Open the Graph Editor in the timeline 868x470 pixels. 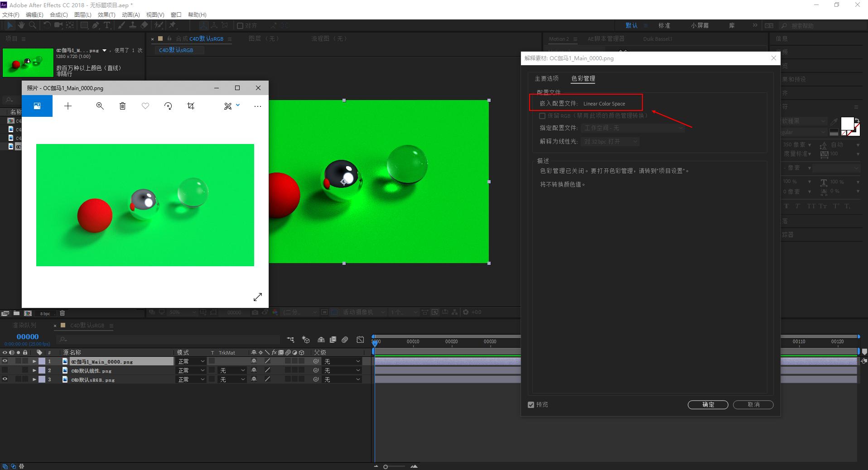361,340
